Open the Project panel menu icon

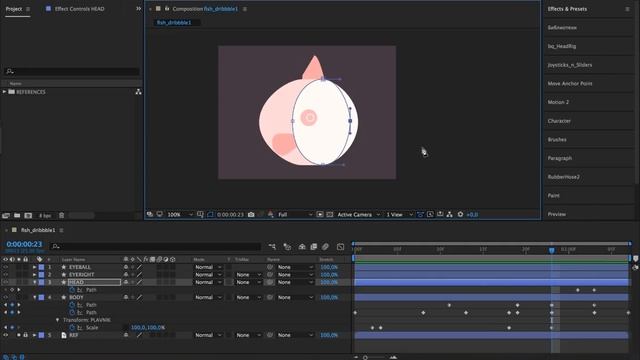click(x=28, y=9)
